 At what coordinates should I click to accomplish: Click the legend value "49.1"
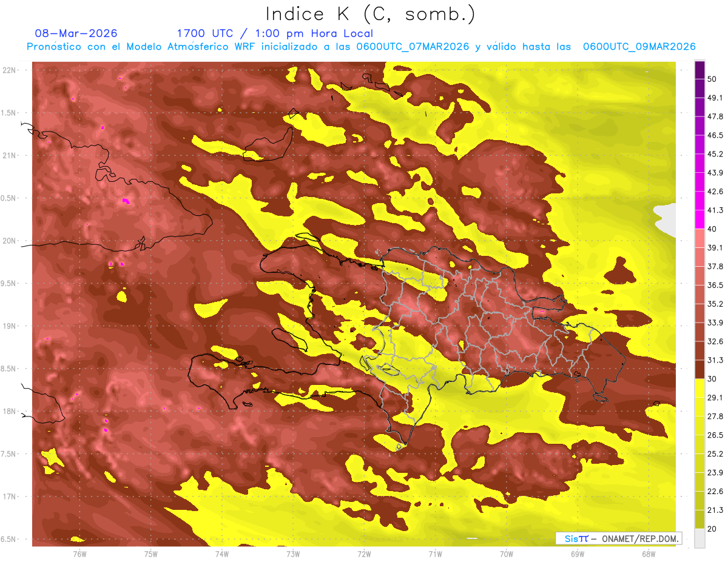[x=715, y=98]
